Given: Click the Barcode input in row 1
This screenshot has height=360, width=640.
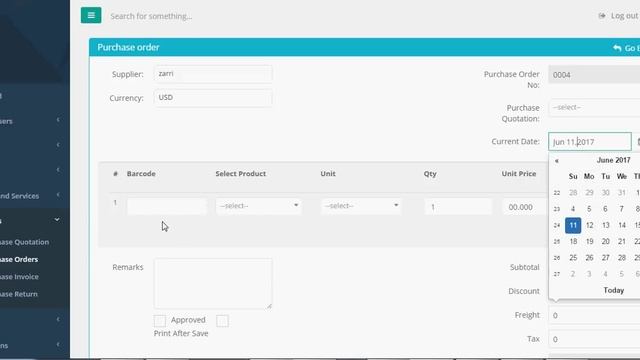Looking at the screenshot, I should click(x=167, y=207).
